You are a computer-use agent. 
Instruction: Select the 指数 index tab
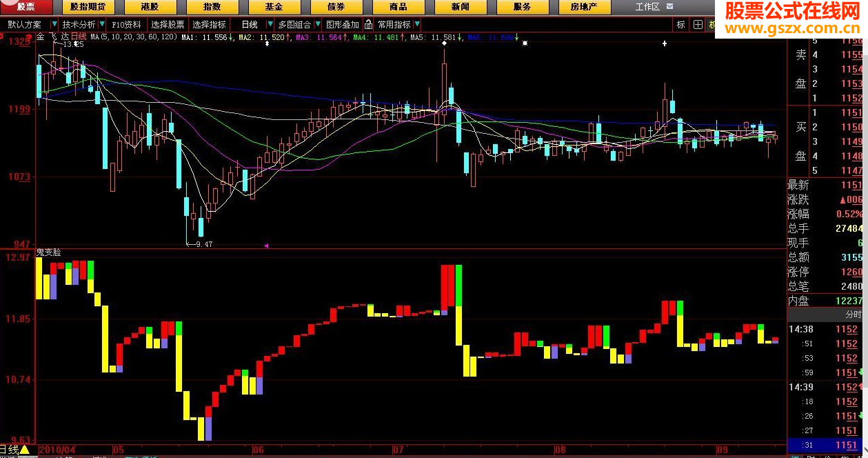click(x=212, y=7)
